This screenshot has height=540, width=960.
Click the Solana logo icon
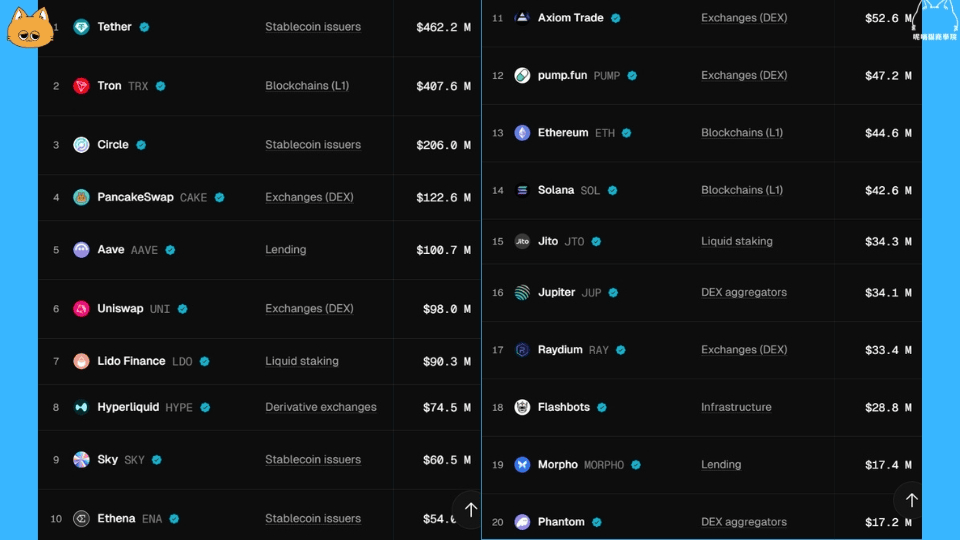pos(522,190)
